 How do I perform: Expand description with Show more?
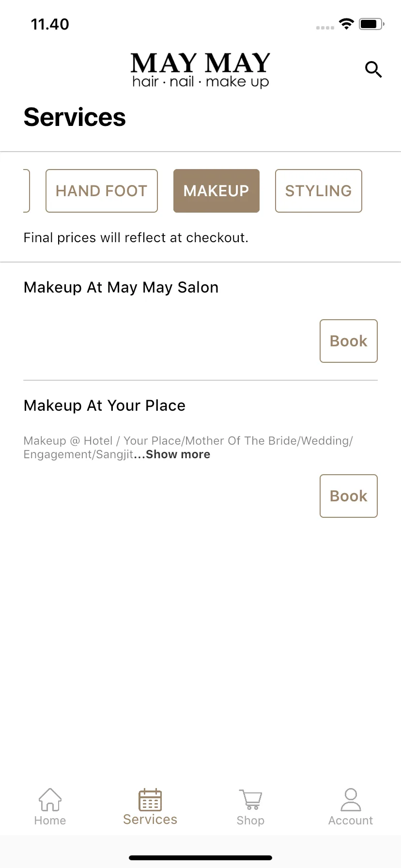(178, 454)
